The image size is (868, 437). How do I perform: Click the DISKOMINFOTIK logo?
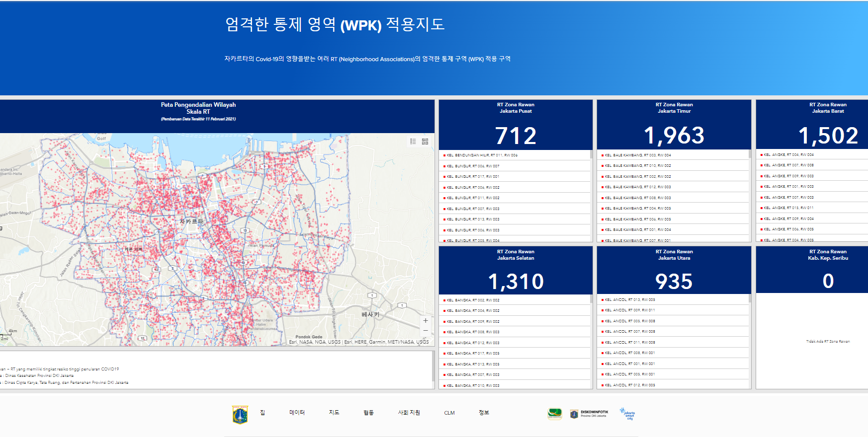pyautogui.click(x=589, y=414)
